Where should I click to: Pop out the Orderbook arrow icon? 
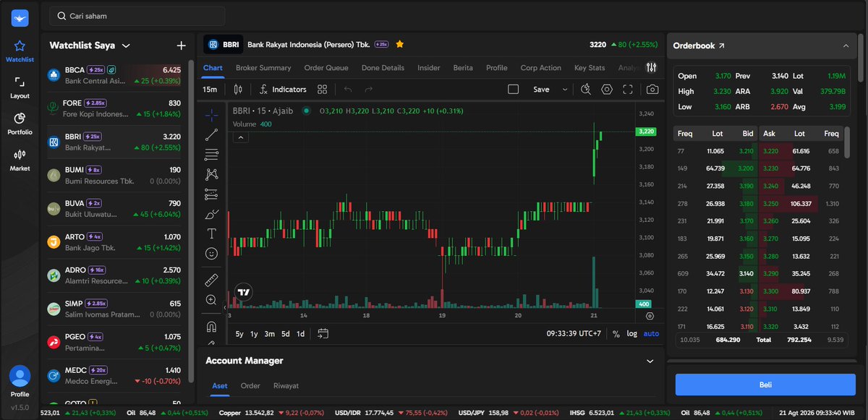pyautogui.click(x=721, y=46)
